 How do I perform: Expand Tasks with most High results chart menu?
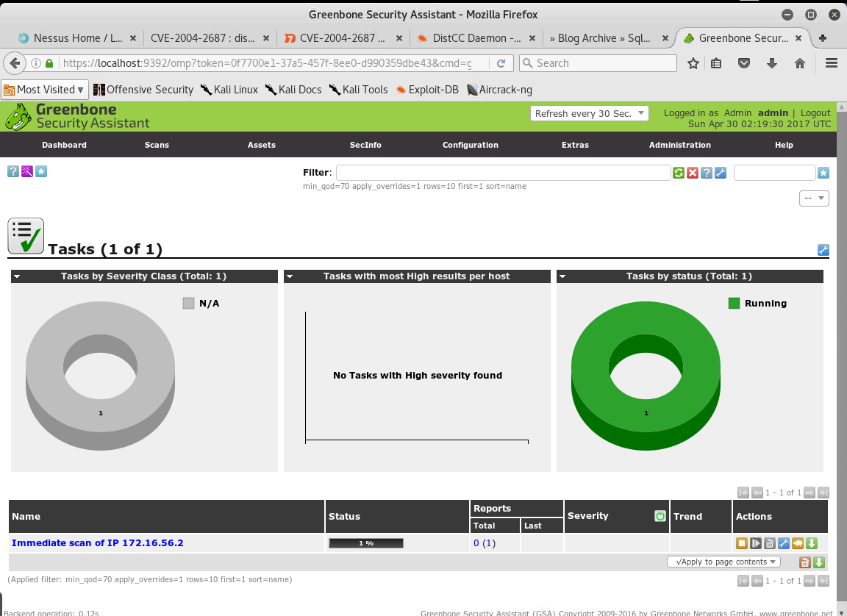click(290, 276)
